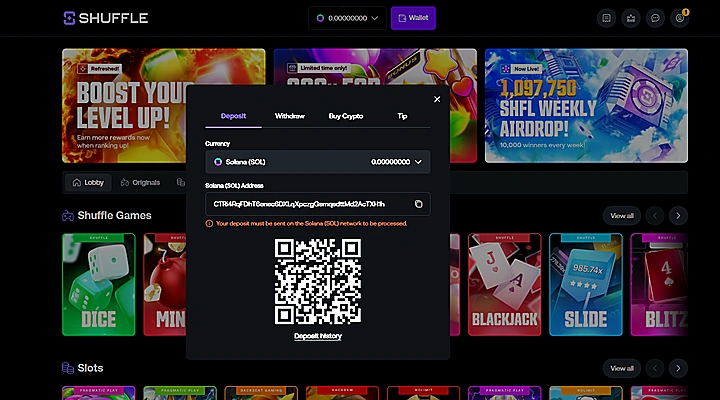
Task: Go to next Slots carousel arrow
Action: [678, 368]
